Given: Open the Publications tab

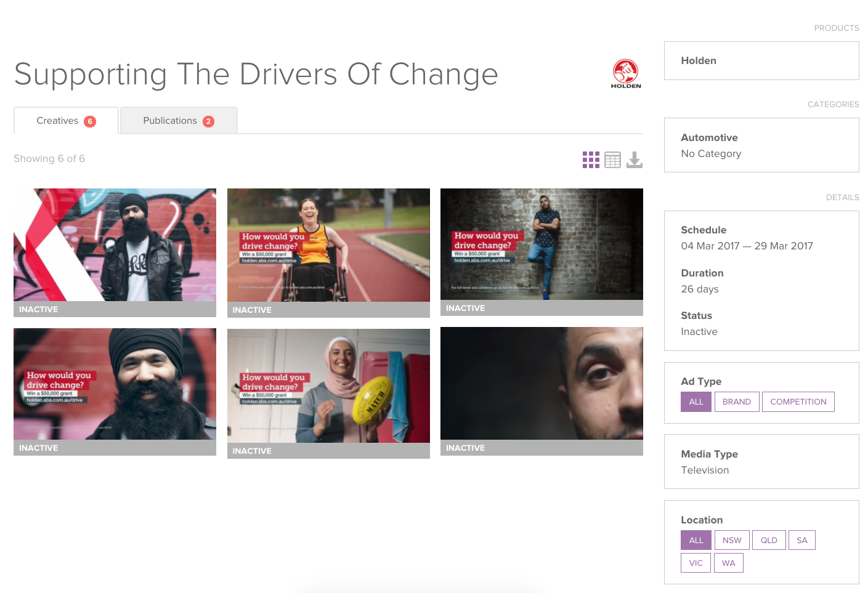Looking at the screenshot, I should click(179, 121).
